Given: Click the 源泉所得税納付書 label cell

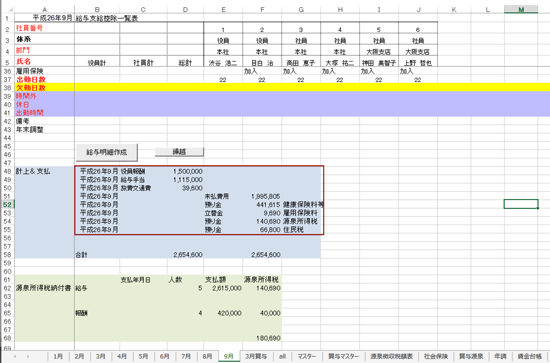Looking at the screenshot, I should 45,288.
